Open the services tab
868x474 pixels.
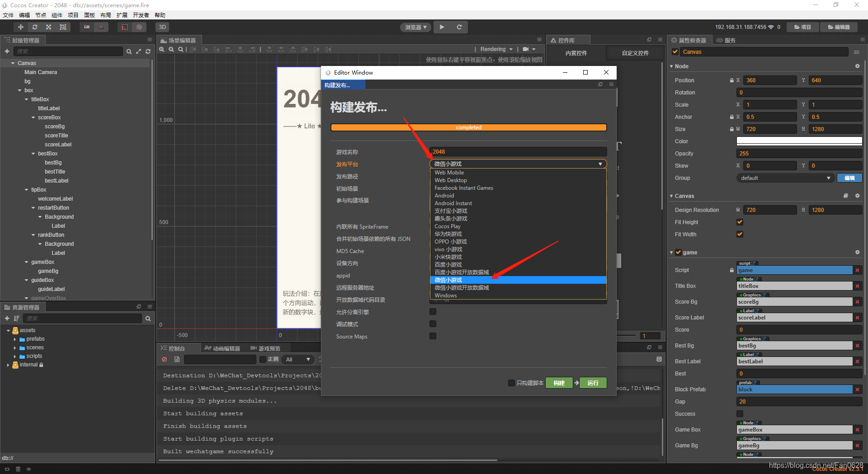click(726, 40)
